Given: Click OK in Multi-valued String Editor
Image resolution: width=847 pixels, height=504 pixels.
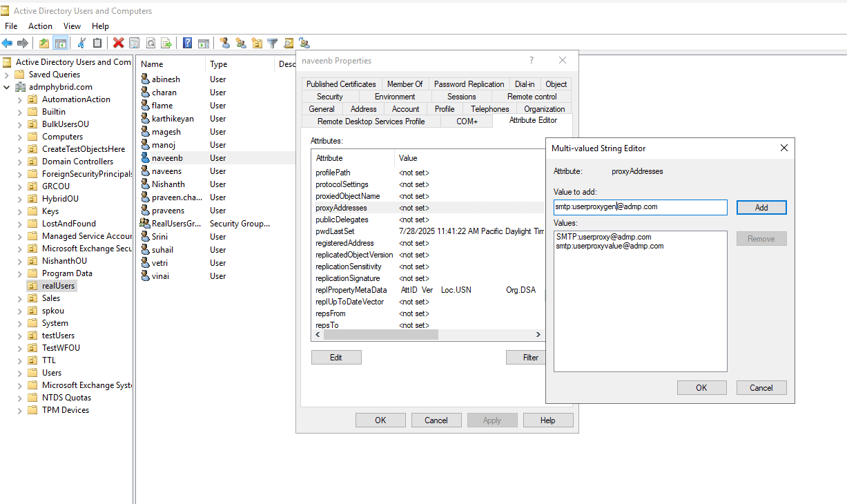Looking at the screenshot, I should click(x=701, y=387).
